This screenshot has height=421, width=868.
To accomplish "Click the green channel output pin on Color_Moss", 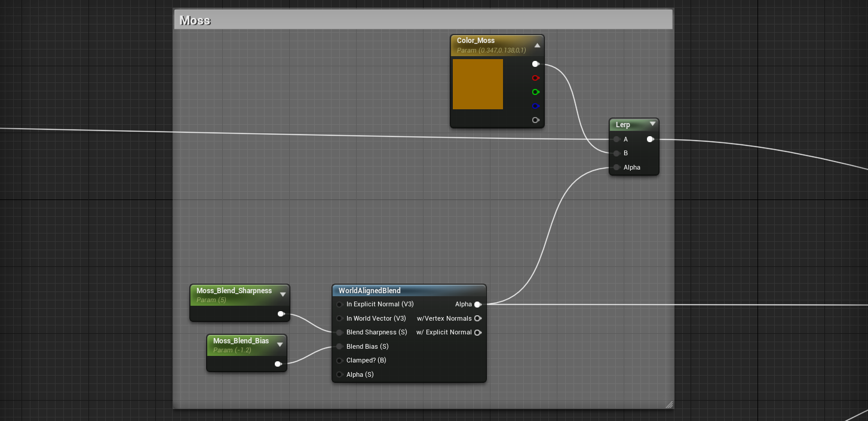I will point(535,92).
